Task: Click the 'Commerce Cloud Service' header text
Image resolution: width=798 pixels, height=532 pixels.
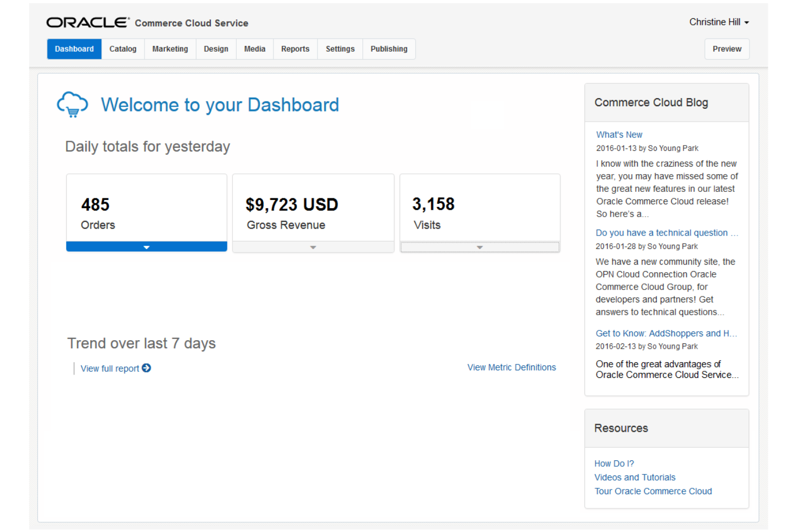Action: point(191,23)
